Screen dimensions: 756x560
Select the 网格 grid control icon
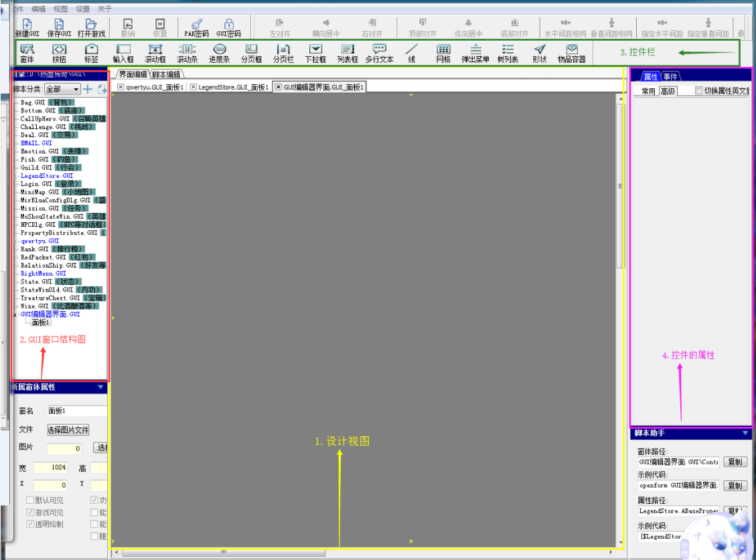pyautogui.click(x=443, y=52)
